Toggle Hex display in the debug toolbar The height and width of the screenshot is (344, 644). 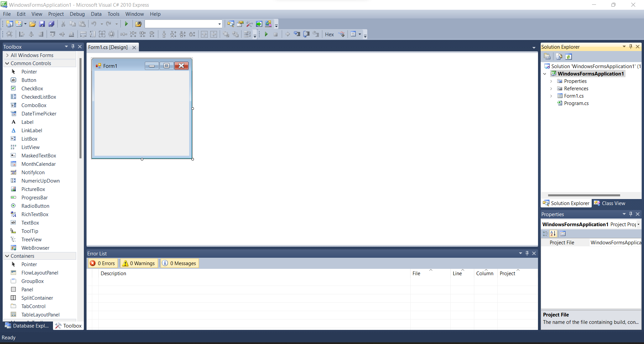[x=329, y=34]
